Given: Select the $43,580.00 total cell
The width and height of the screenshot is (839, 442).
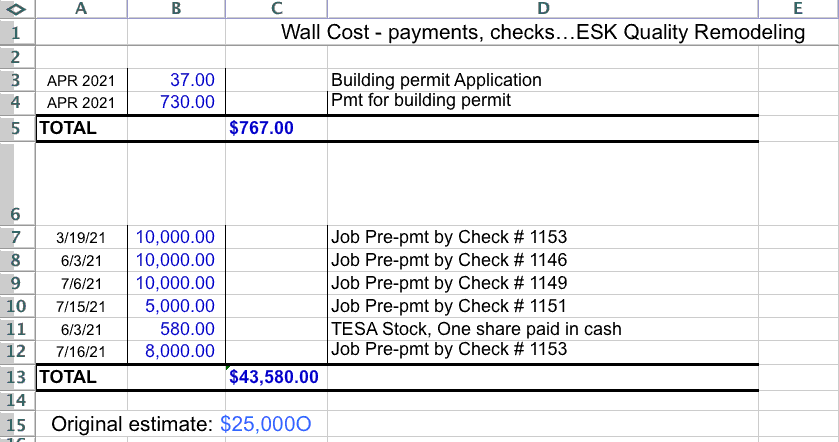Looking at the screenshot, I should click(x=277, y=377).
